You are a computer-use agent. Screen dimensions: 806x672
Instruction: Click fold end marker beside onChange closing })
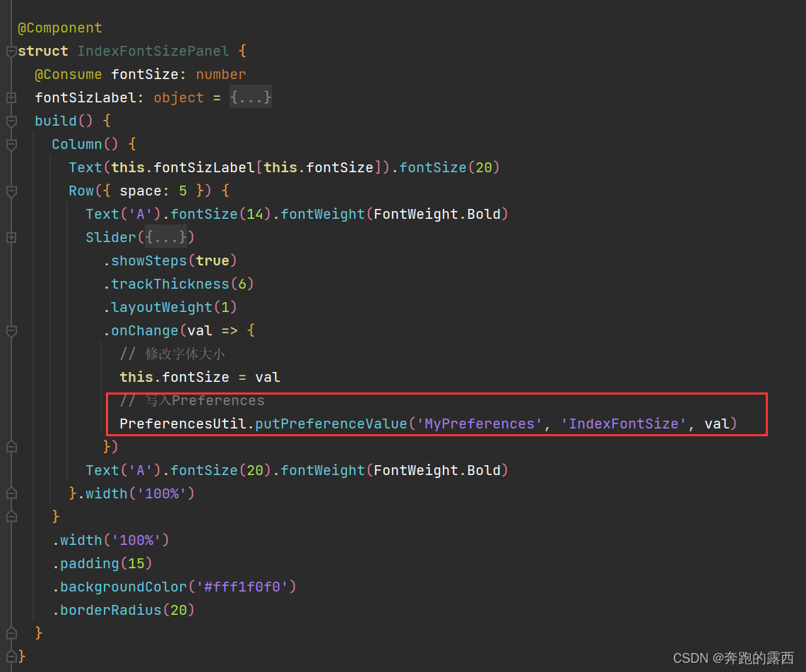click(11, 447)
